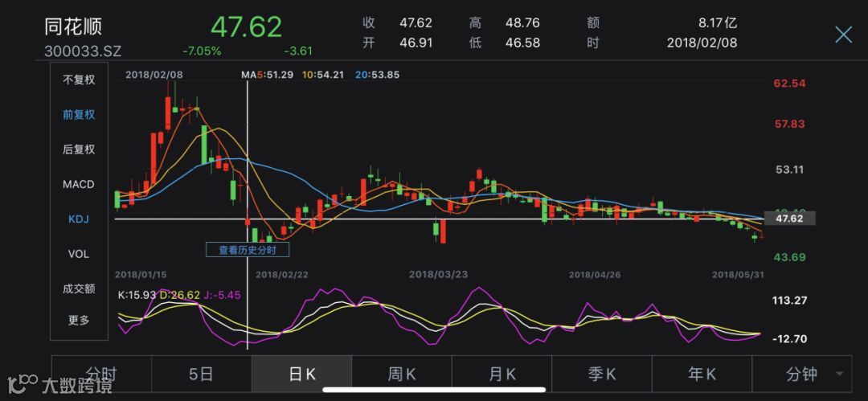Image resolution: width=868 pixels, height=401 pixels.
Task: Click the 20:53.85 moving average legend
Action: click(x=377, y=75)
